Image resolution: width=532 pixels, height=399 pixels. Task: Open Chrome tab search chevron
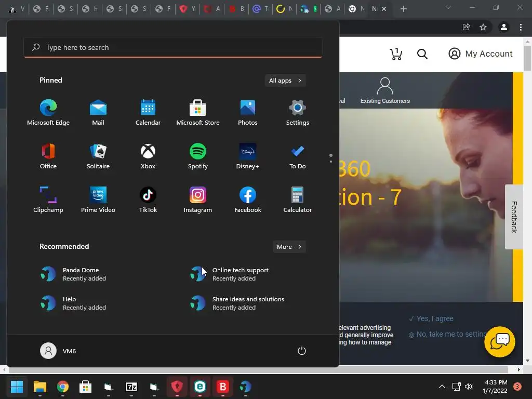[448, 7]
